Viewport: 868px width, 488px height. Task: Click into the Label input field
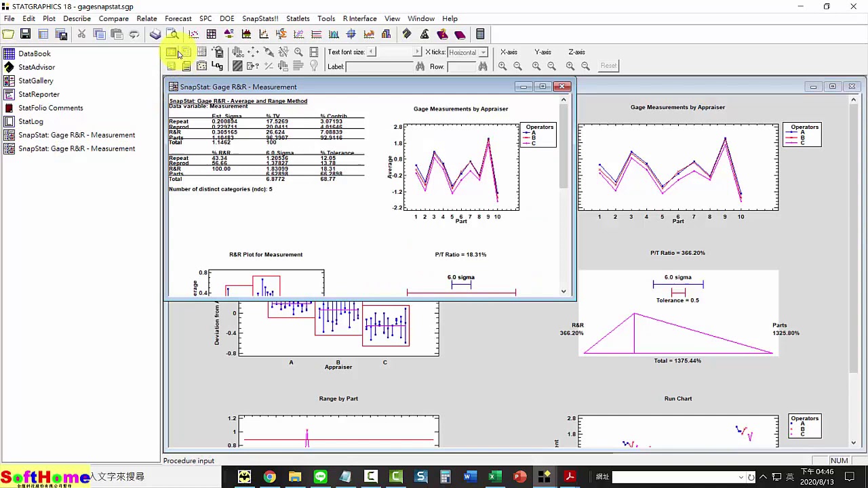point(380,66)
